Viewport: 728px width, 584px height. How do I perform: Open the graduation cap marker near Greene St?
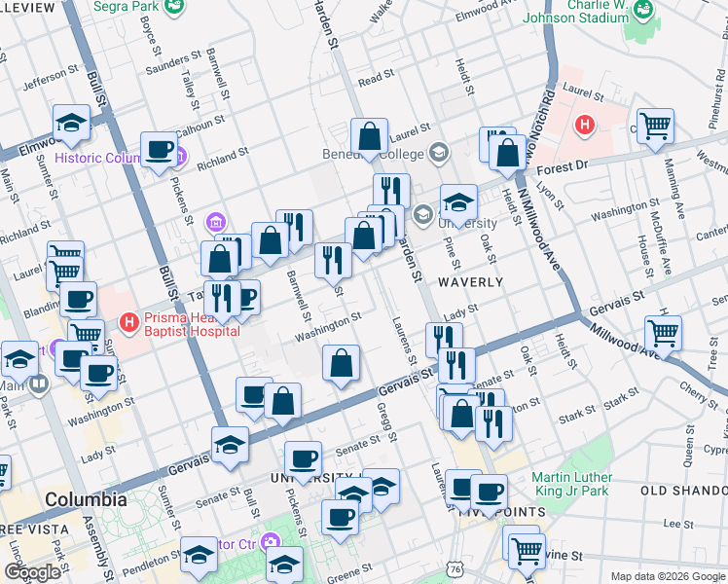pos(284,565)
